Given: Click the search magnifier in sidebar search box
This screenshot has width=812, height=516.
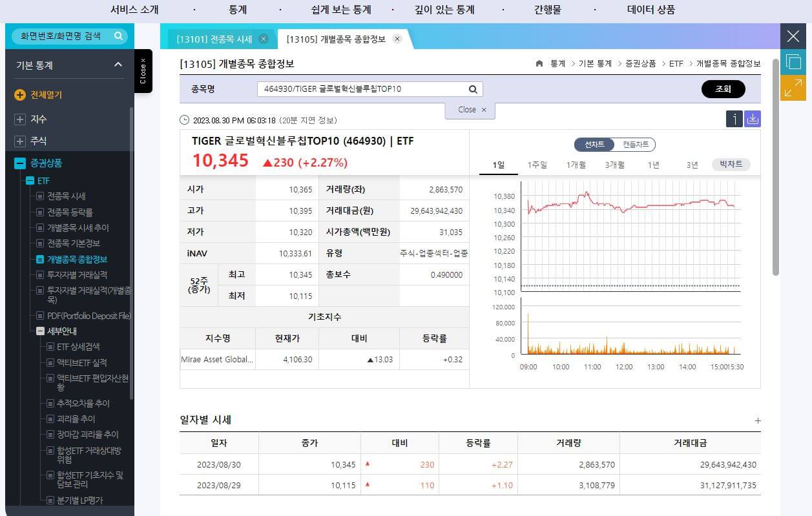Looking at the screenshot, I should [x=118, y=37].
